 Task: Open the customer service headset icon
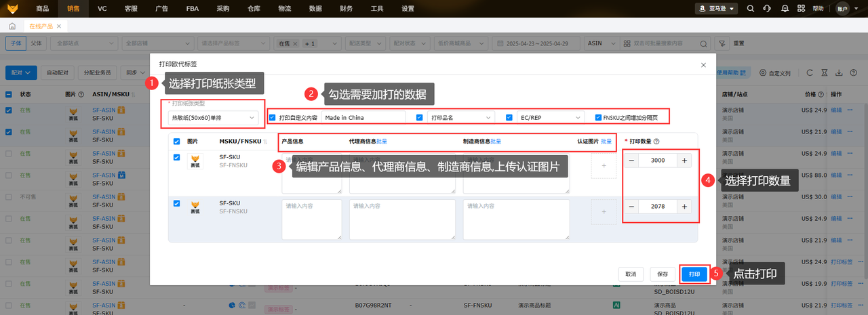click(x=767, y=9)
